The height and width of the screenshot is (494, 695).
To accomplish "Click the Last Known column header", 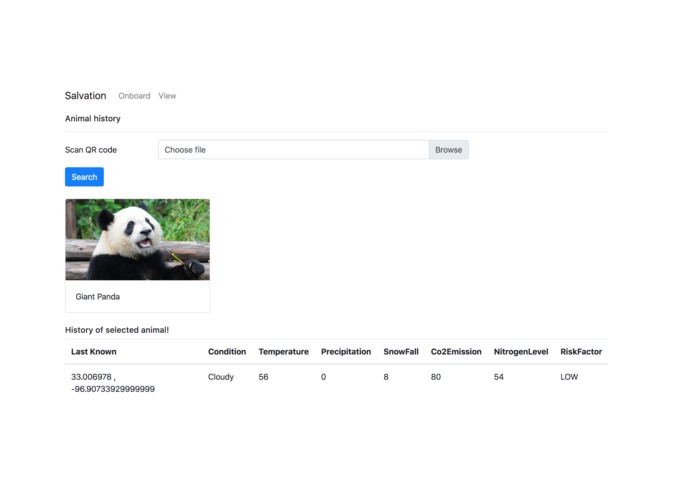I will [x=94, y=351].
